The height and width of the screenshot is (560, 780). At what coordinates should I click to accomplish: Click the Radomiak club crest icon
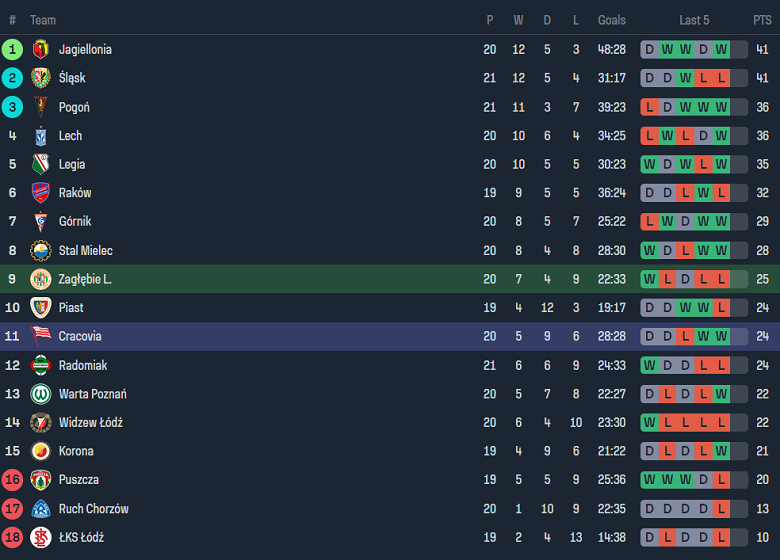tap(40, 365)
